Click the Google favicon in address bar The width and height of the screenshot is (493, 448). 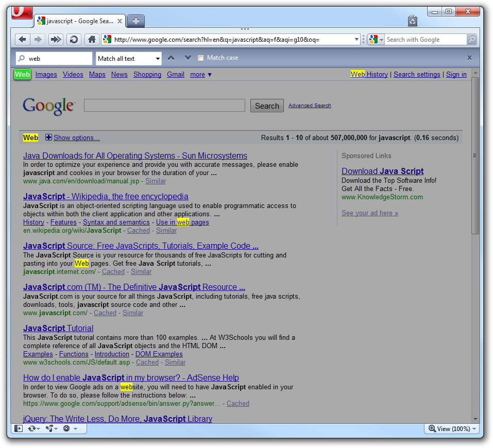pyautogui.click(x=107, y=40)
